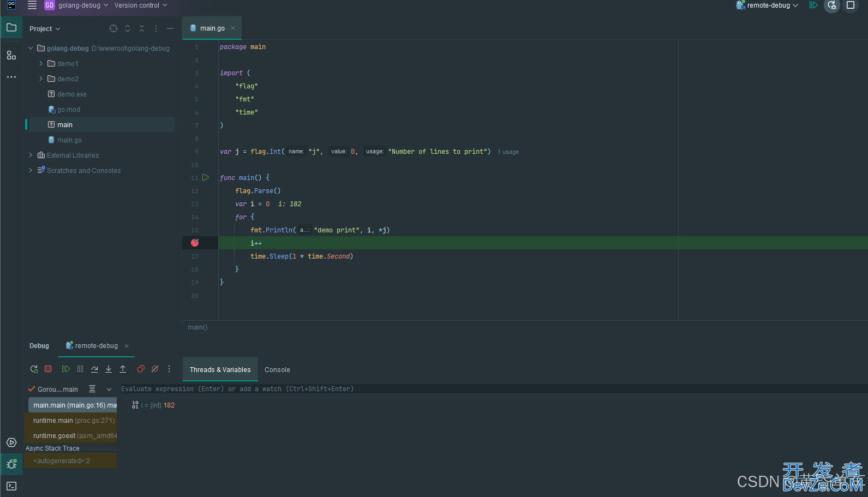Select the main file in project tree
This screenshot has width=868, height=497.
tap(102, 124)
